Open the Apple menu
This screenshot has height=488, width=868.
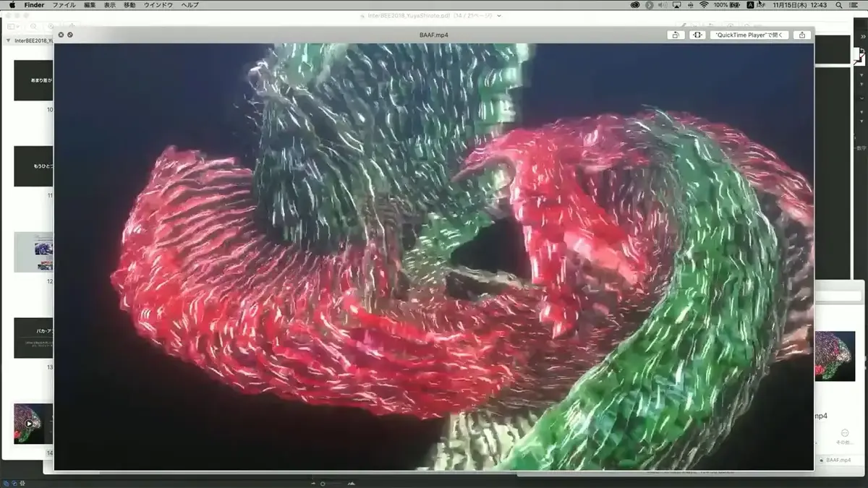click(12, 5)
